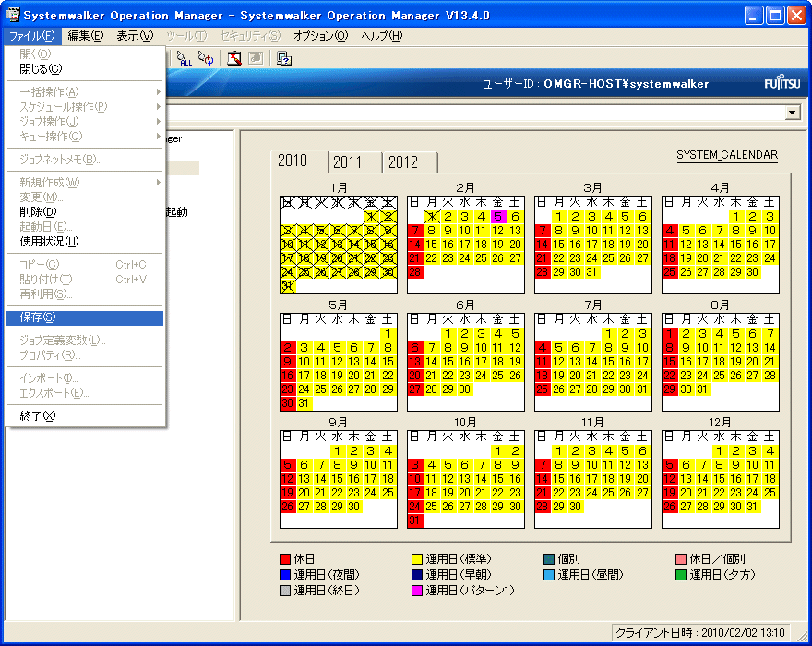Expand the 新規作成(N) submenu arrow
The height and width of the screenshot is (646, 812).
click(x=158, y=183)
